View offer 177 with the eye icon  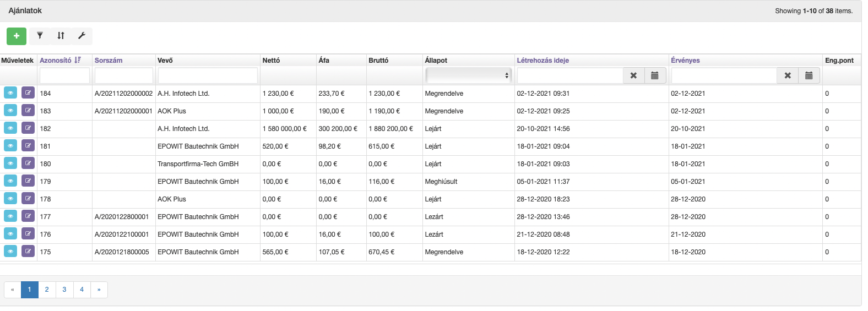coord(10,216)
